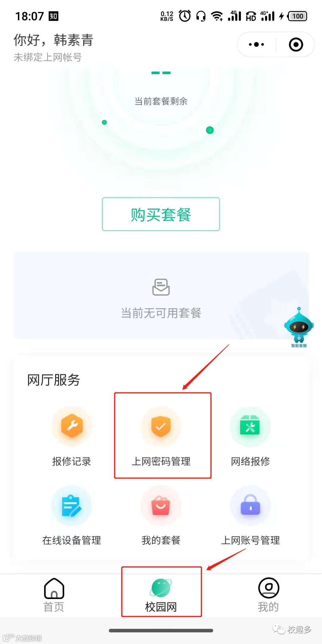Open the 网络报修 repair box icon
The image size is (322, 644).
pyautogui.click(x=250, y=426)
